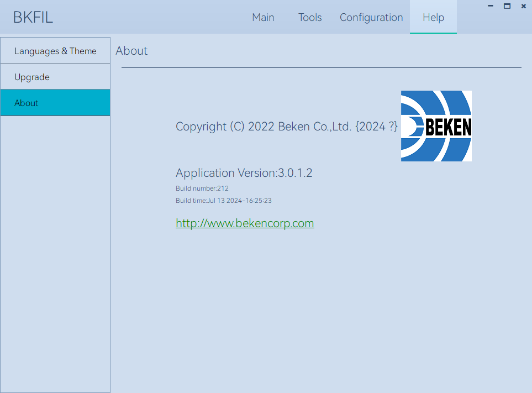Open the Main tab

point(263,17)
